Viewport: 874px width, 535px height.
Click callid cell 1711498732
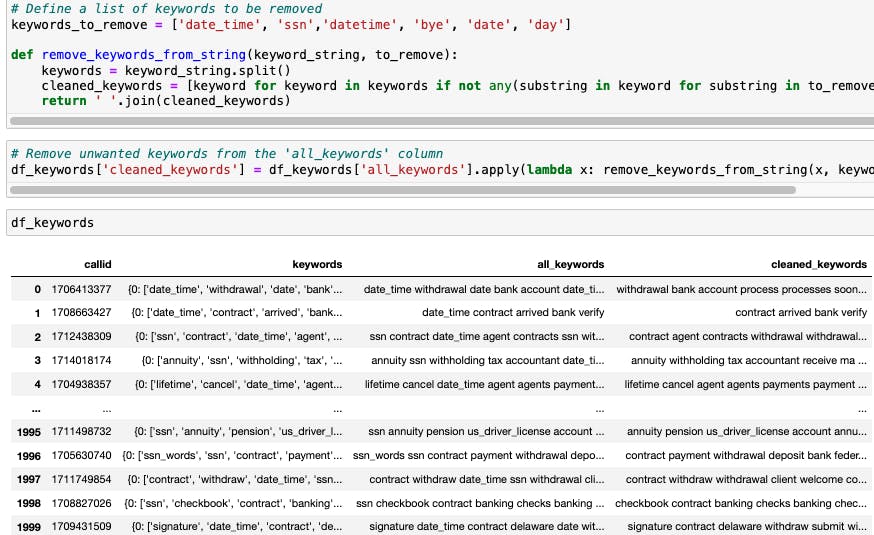click(81, 431)
